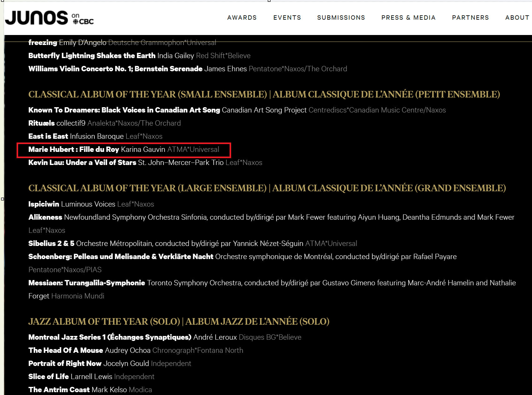
Task: Open the Events menu
Action: pos(287,17)
